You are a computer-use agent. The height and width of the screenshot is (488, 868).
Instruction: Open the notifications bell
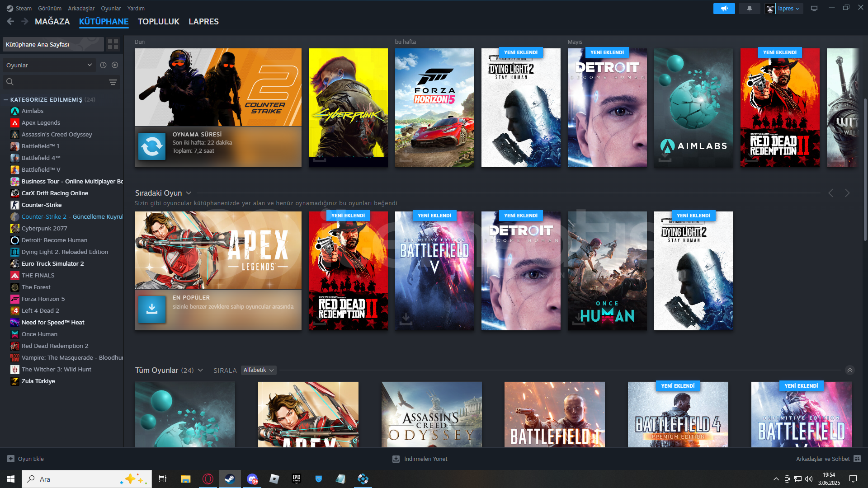pos(749,9)
